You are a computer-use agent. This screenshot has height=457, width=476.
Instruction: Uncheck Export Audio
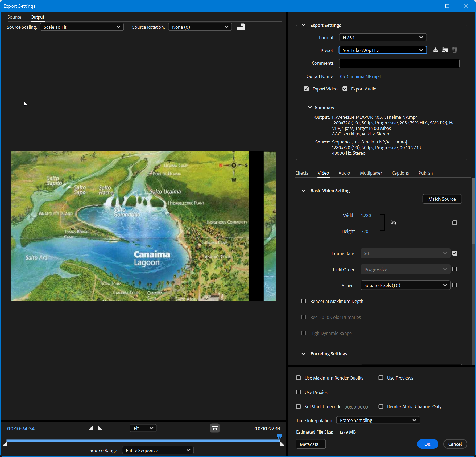coord(345,89)
